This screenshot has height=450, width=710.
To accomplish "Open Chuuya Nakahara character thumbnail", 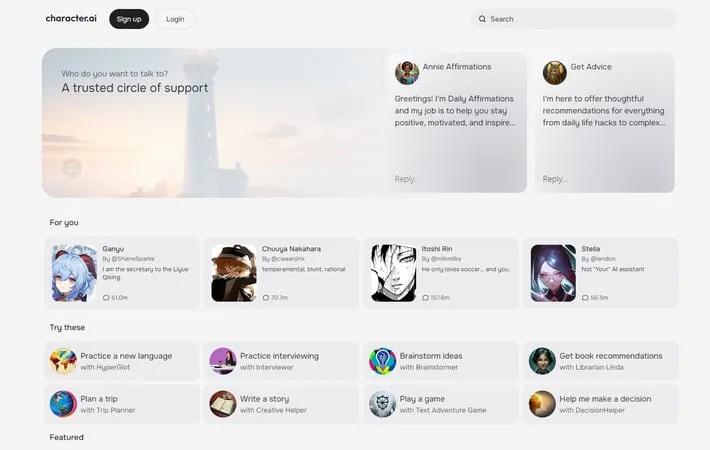I will coord(234,273).
